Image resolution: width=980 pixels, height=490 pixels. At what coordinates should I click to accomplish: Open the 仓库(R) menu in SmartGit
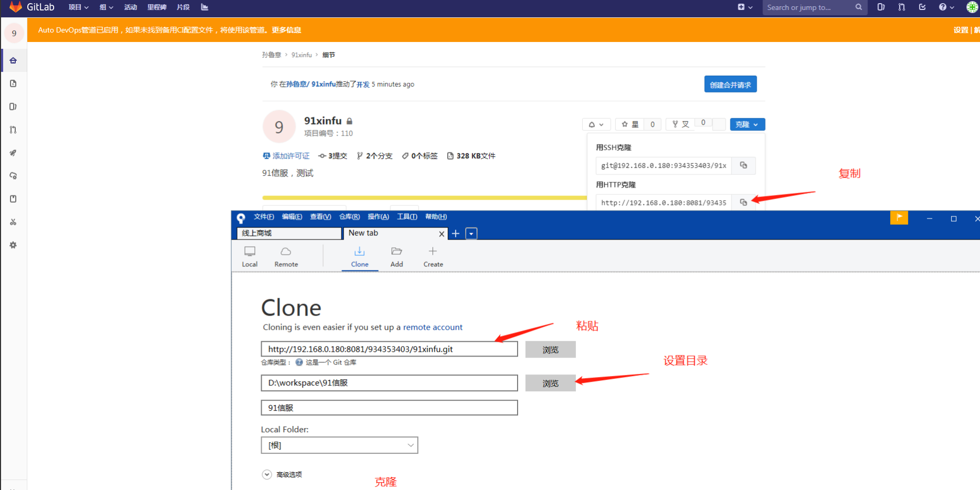(x=348, y=216)
